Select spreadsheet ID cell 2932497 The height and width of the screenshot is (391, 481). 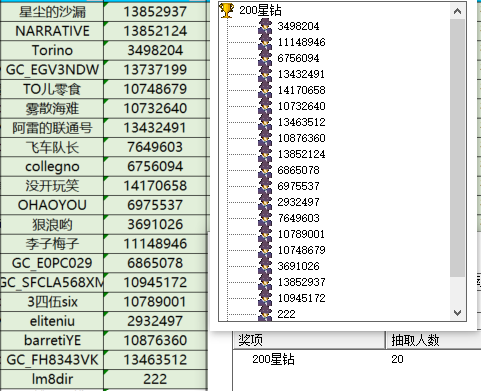155,321
